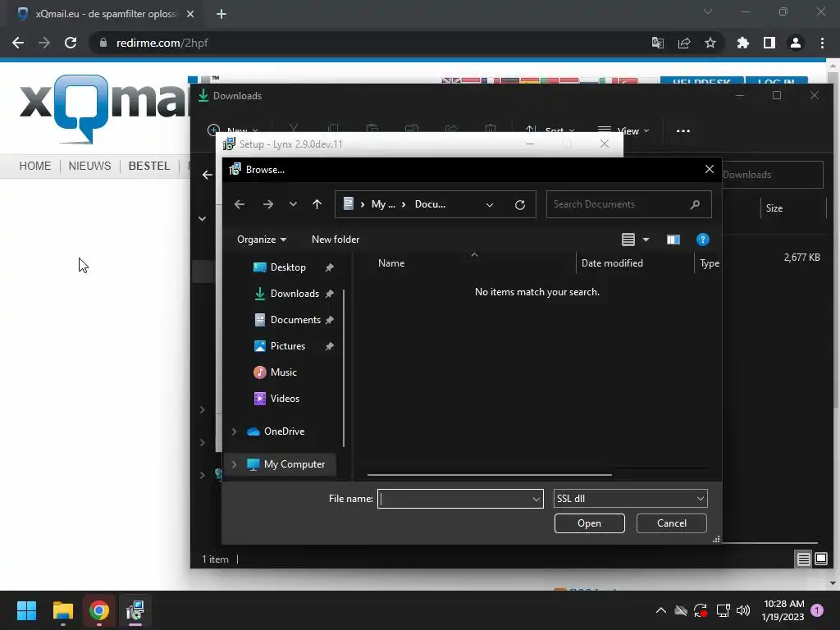Open the HOME menu on xQmail site
The image size is (840, 630).
coord(34,166)
